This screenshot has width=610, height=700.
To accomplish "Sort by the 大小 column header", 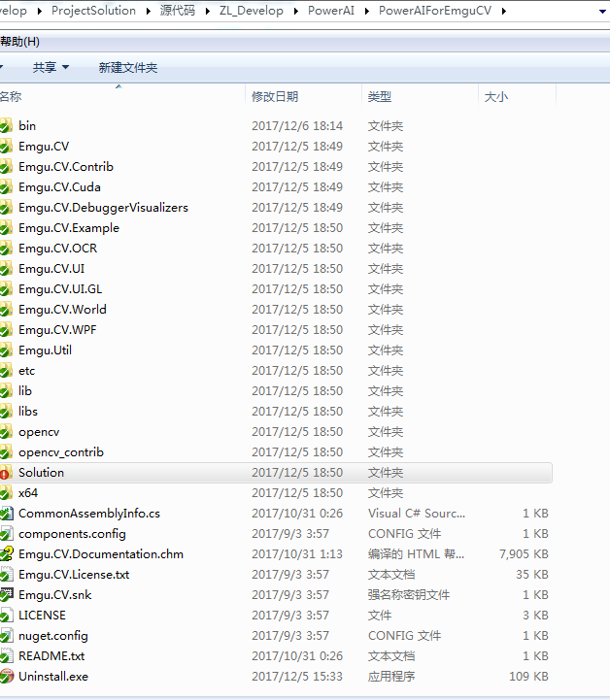I will tap(496, 96).
